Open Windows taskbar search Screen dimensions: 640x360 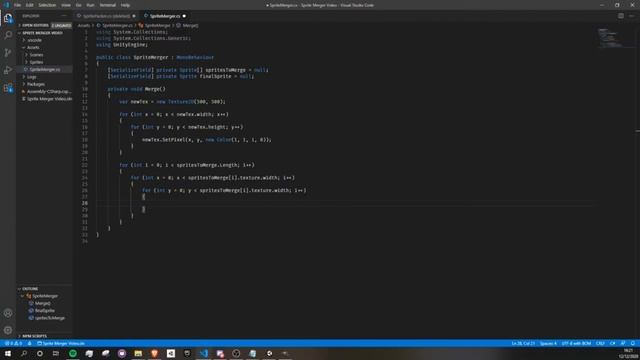click(x=24, y=353)
